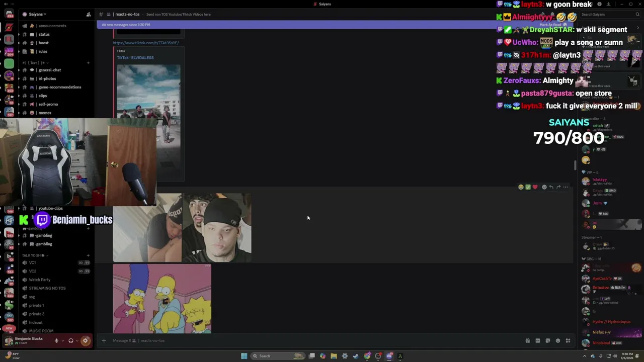Open Windows Start menu

click(x=244, y=356)
